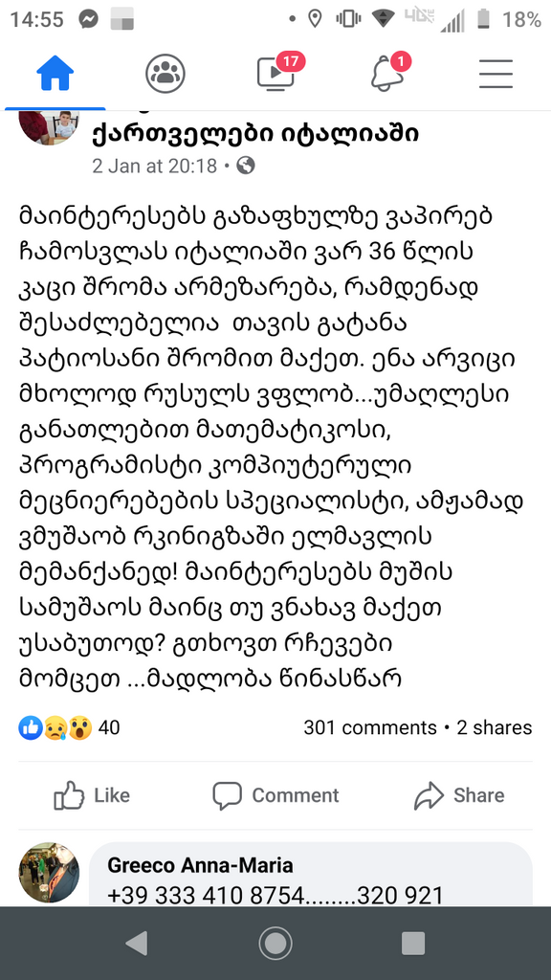Open the hamburger menu icon
This screenshot has width=551, height=980.
496,74
